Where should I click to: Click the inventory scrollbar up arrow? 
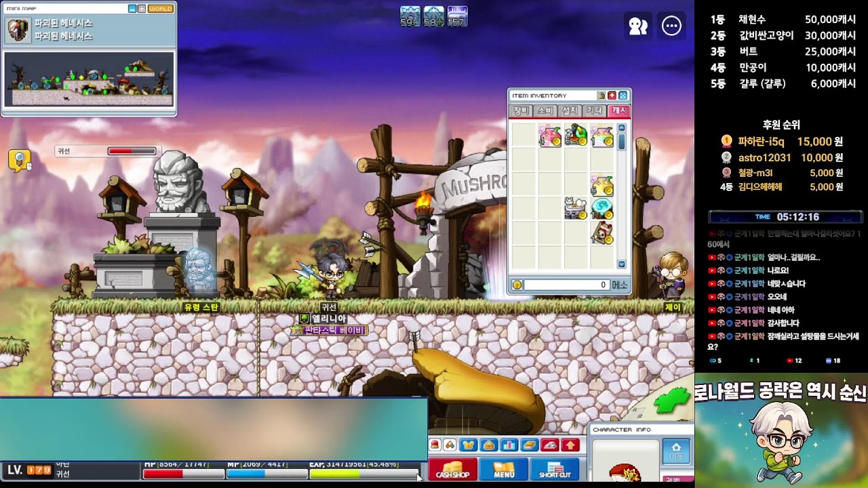pyautogui.click(x=621, y=128)
